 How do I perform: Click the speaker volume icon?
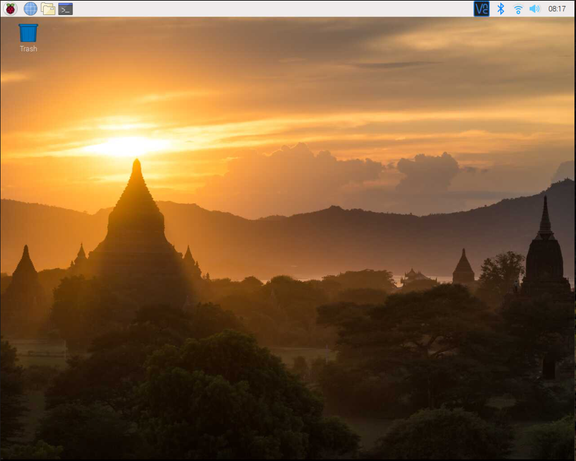(534, 9)
